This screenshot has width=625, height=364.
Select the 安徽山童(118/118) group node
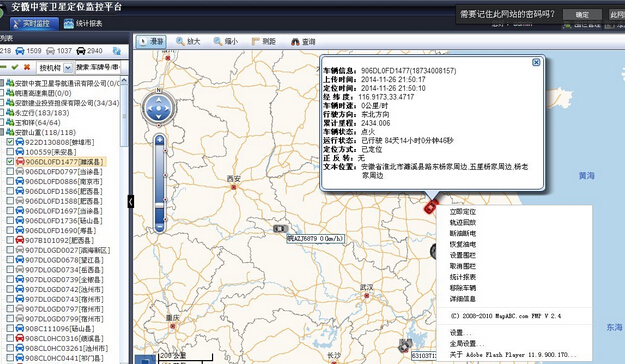[x=45, y=132]
